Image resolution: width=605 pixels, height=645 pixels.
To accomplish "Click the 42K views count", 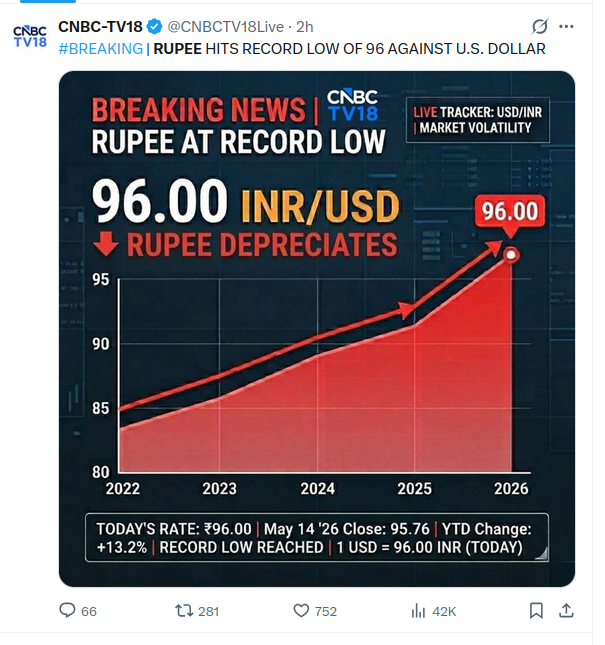I will tap(444, 612).
